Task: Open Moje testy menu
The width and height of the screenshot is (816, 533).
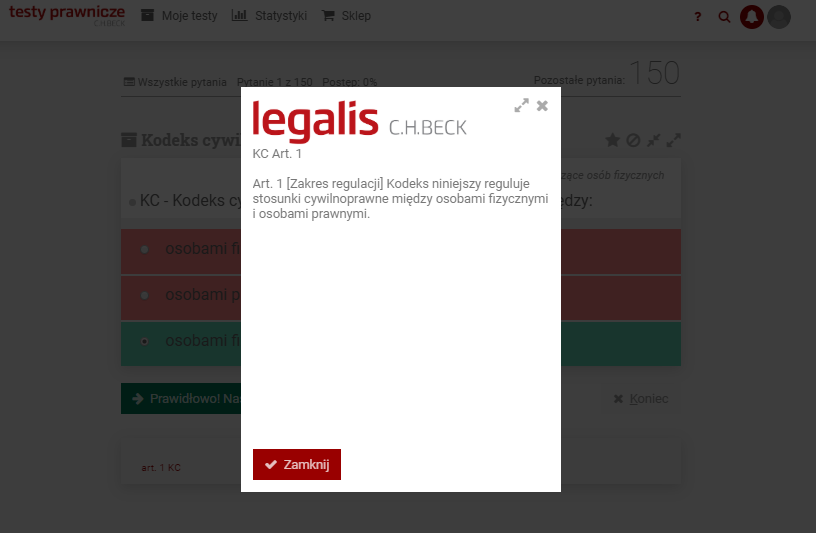Action: point(180,16)
